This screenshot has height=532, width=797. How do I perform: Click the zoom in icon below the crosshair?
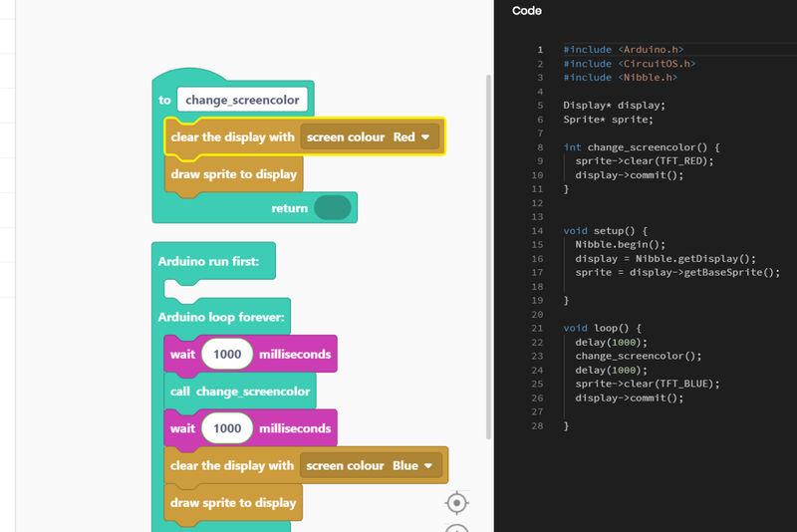click(x=456, y=528)
